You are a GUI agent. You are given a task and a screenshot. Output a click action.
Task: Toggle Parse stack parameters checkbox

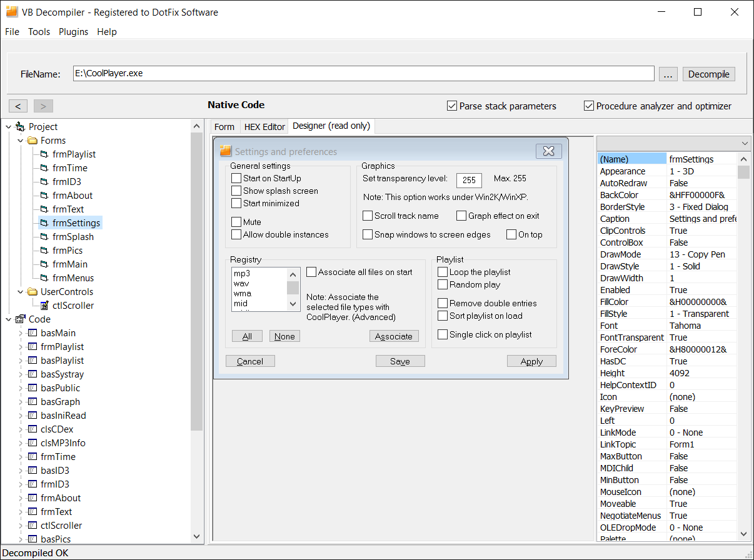pyautogui.click(x=452, y=106)
